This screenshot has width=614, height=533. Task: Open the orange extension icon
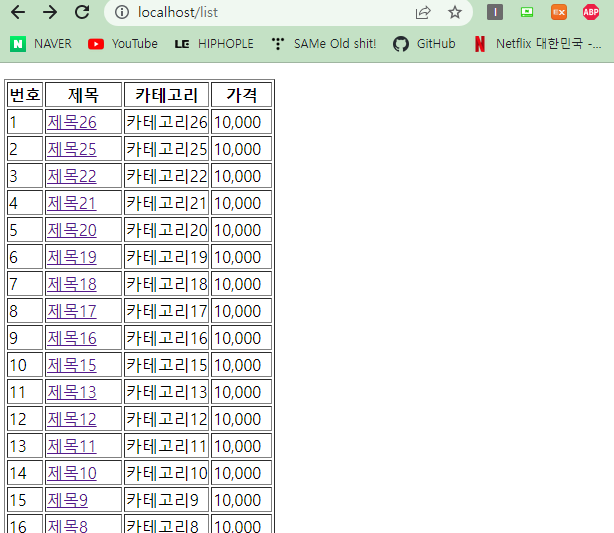(x=559, y=13)
